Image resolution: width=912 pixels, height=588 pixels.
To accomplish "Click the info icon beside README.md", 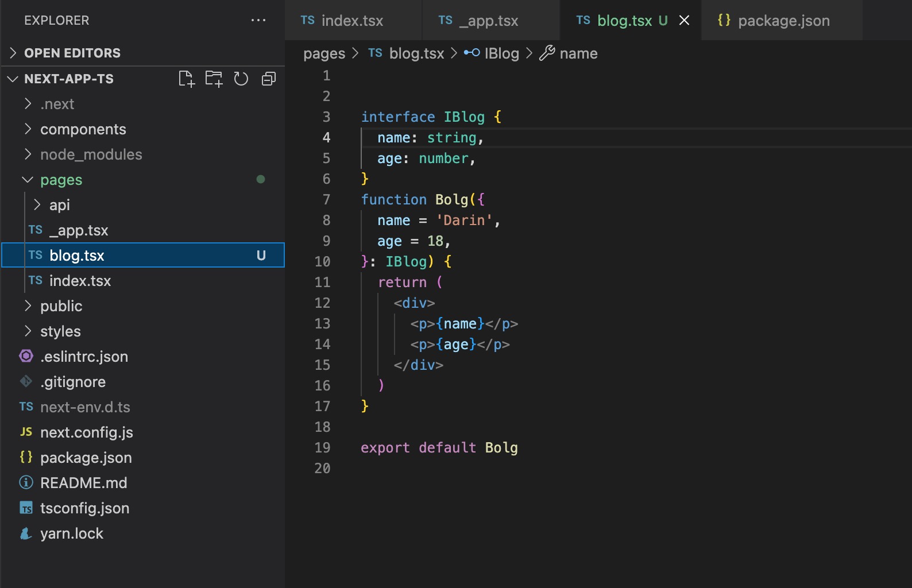I will [26, 482].
